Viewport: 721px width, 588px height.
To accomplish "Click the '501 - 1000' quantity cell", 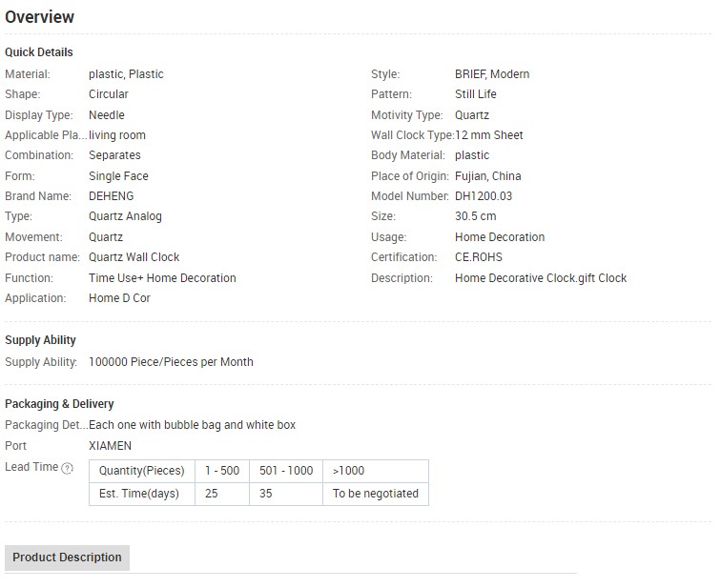I will click(286, 471).
